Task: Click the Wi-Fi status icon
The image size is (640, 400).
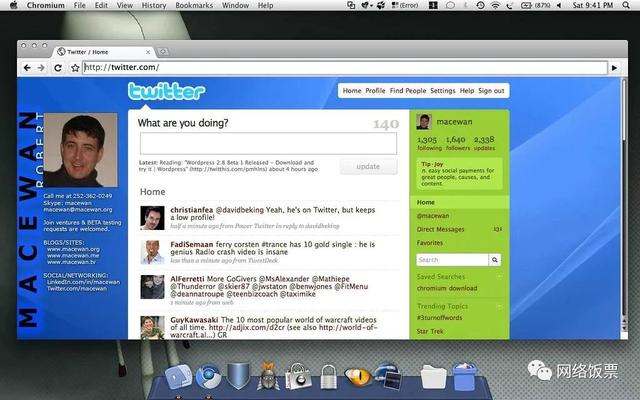Action: [x=495, y=5]
